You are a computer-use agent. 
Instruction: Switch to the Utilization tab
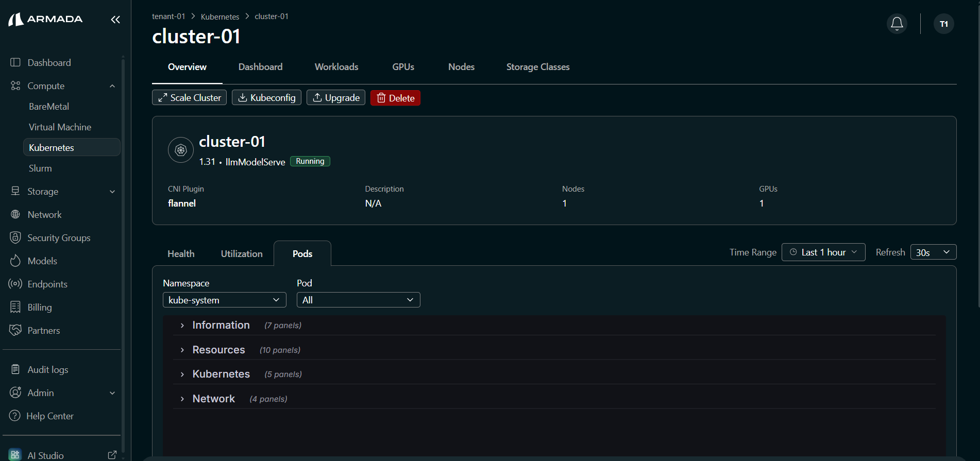pos(242,254)
